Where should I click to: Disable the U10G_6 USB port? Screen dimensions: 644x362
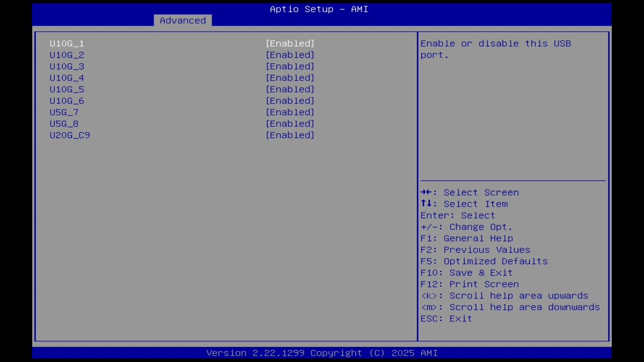[x=290, y=101]
